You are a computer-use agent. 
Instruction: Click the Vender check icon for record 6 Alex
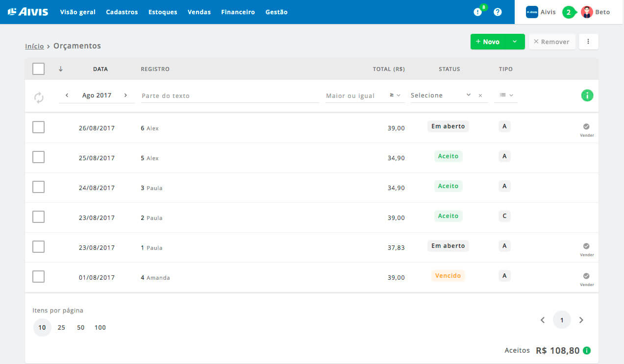click(x=587, y=126)
